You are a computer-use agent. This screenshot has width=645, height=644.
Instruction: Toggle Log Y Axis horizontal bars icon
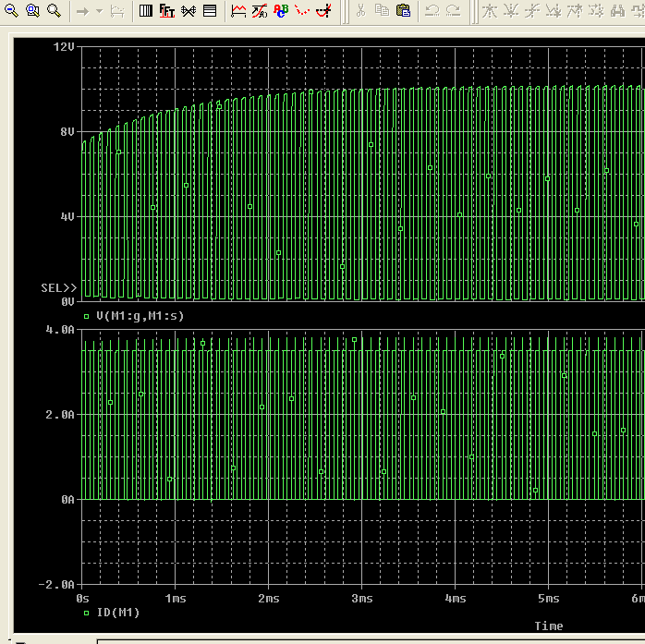(210, 11)
